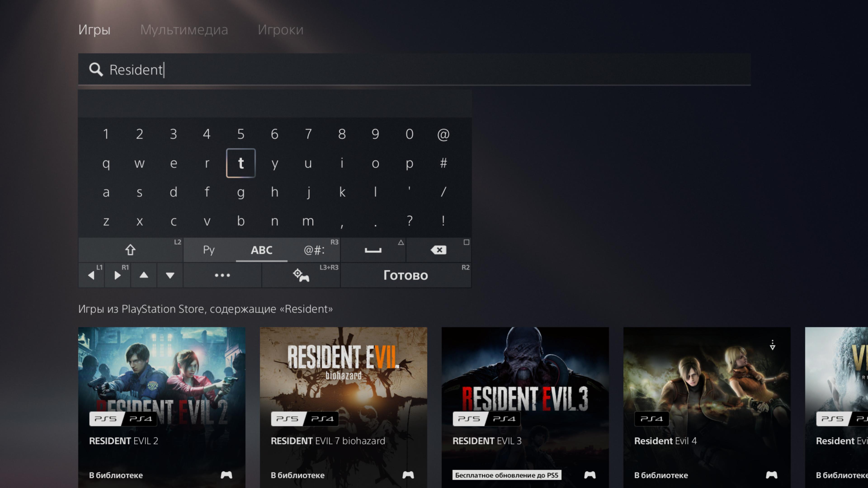
Task: Toggle the Shift key on the keyboard
Action: click(x=131, y=250)
